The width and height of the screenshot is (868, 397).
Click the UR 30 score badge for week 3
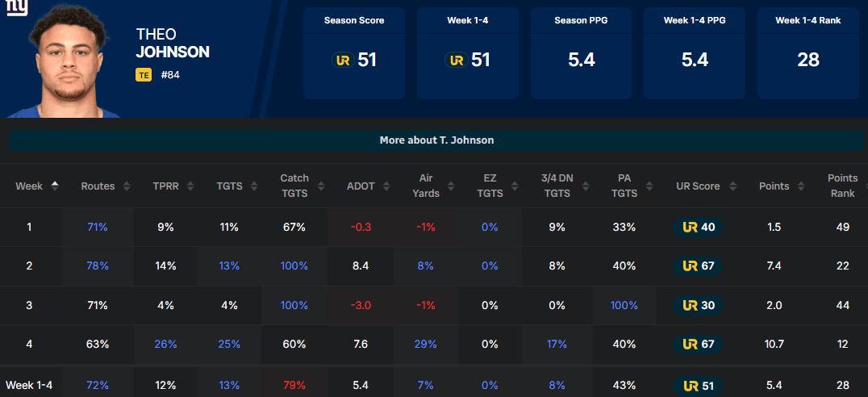[x=699, y=305]
